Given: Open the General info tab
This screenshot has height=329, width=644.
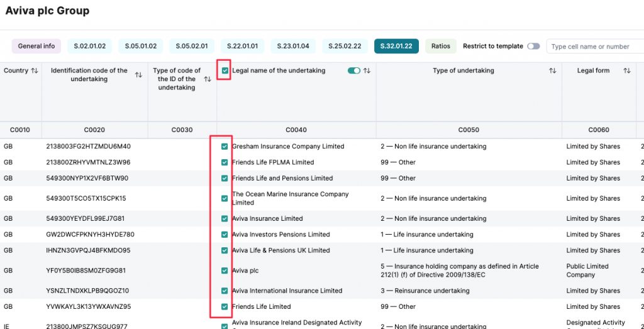Looking at the screenshot, I should (36, 47).
